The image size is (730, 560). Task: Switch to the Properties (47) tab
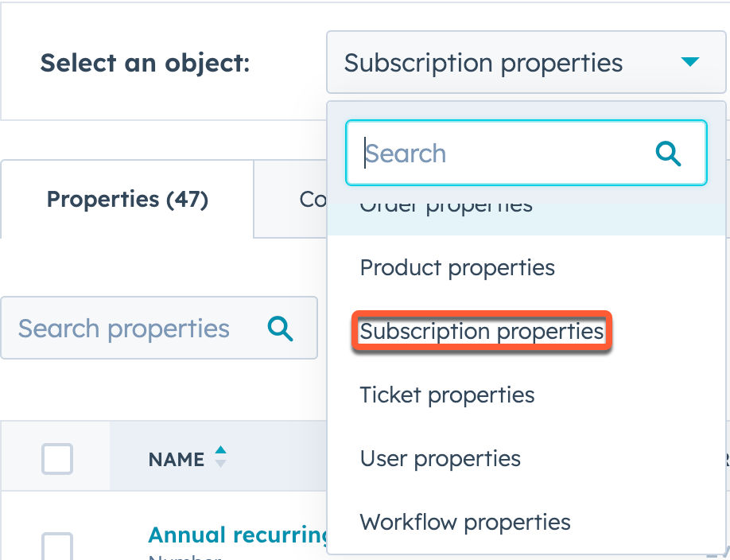(126, 199)
